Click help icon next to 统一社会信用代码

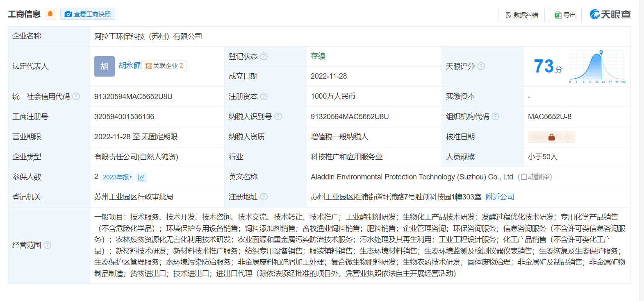click(76, 96)
